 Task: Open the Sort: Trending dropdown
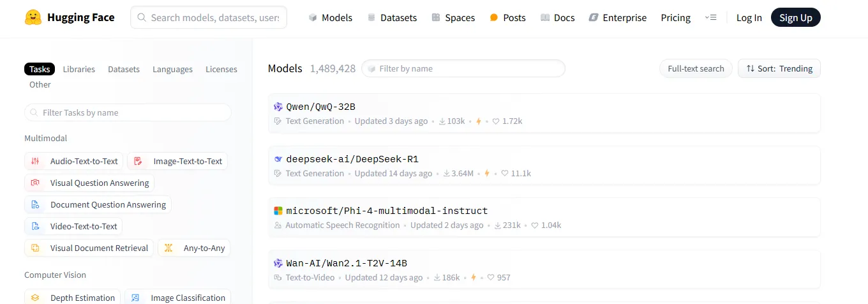[779, 68]
